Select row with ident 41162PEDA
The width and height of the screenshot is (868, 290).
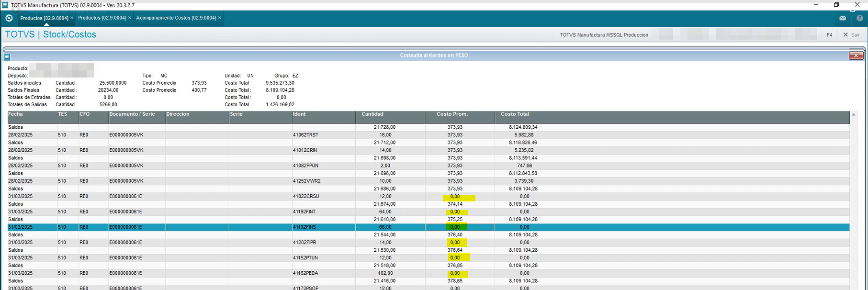point(428,273)
